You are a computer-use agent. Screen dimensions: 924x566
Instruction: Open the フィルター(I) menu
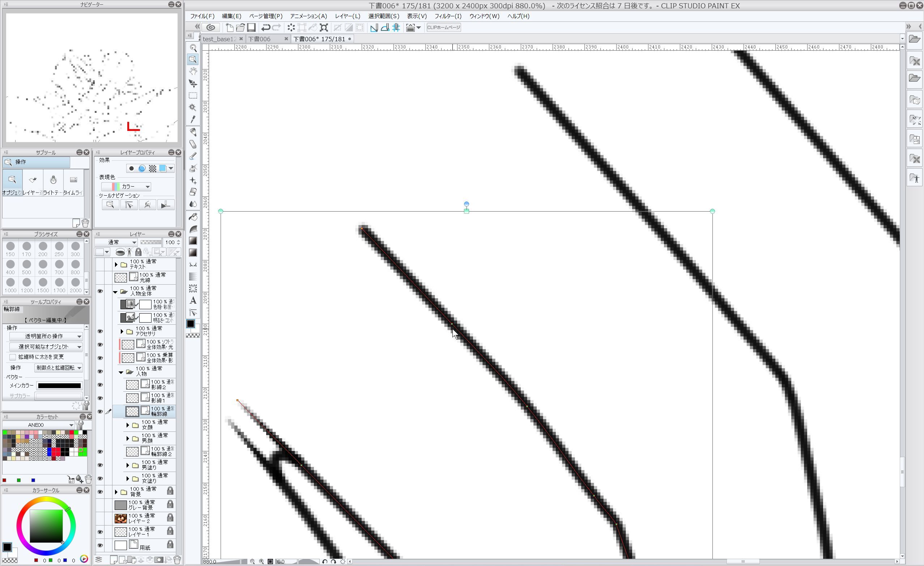tap(448, 16)
